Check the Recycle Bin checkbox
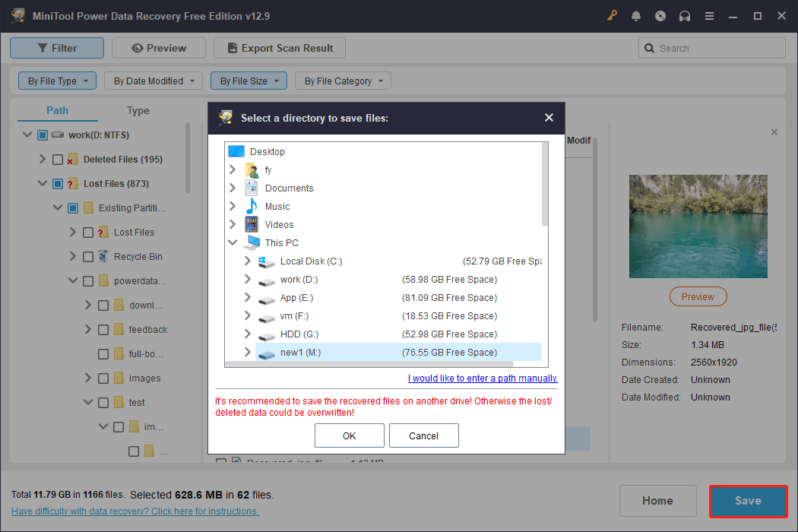 coord(88,257)
